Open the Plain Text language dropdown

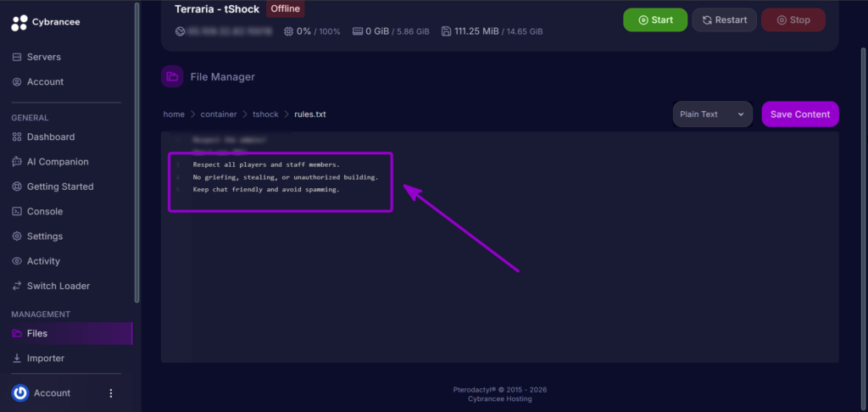coord(712,114)
